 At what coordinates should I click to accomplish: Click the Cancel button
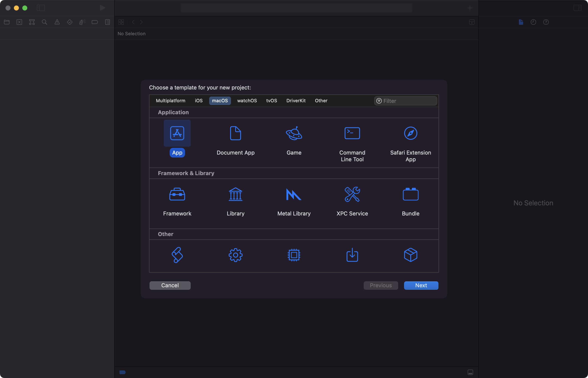point(170,285)
